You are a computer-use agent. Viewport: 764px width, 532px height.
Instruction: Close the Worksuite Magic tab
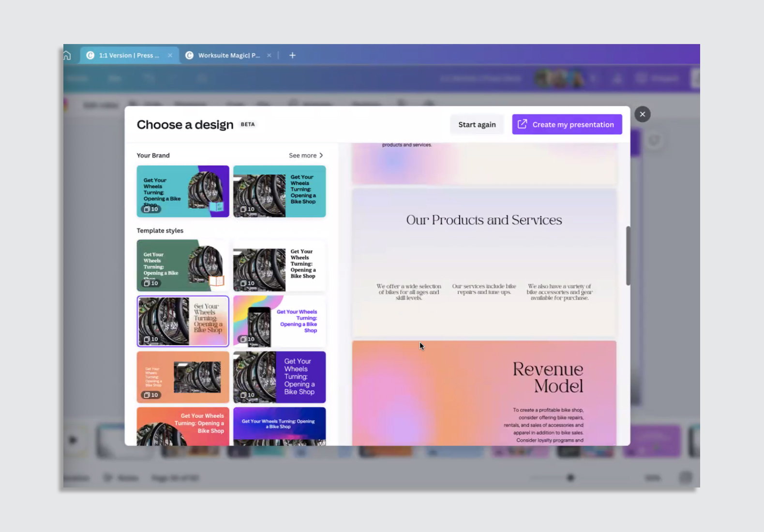(x=269, y=56)
